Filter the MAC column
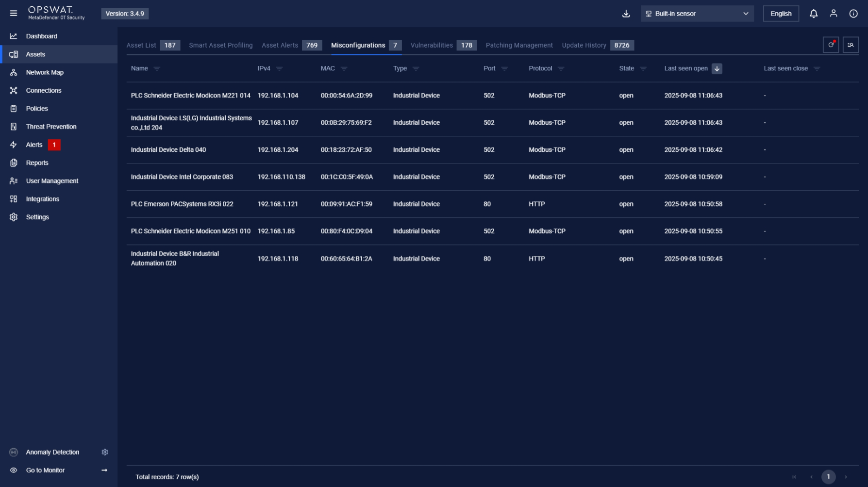Image resolution: width=868 pixels, height=487 pixels. point(344,69)
